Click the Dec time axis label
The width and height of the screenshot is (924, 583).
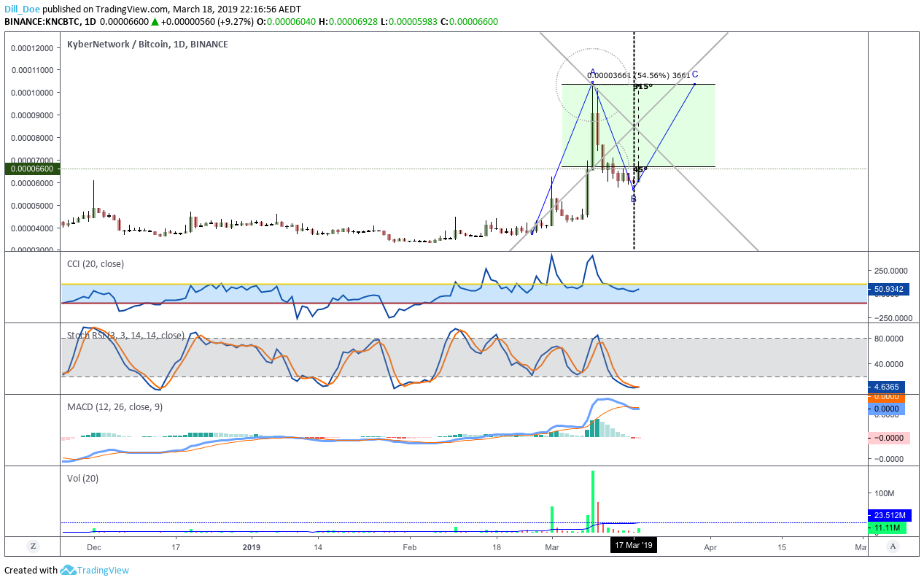pyautogui.click(x=93, y=546)
